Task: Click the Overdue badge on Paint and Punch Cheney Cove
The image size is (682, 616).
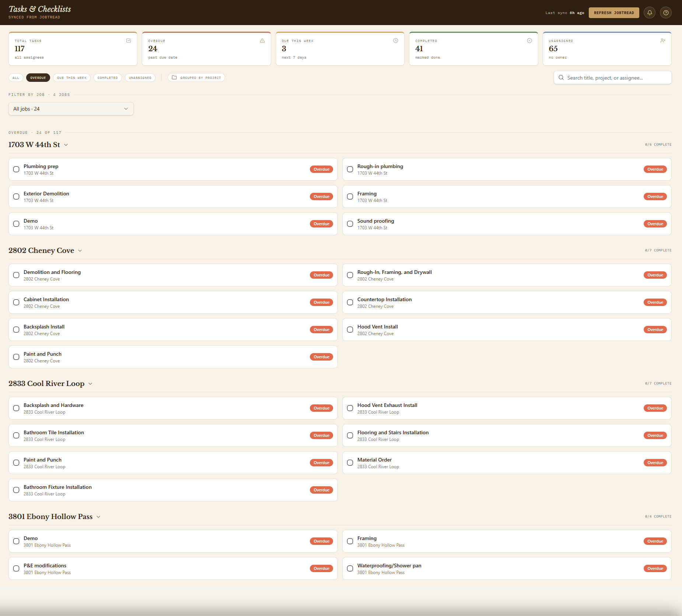Action: point(321,357)
